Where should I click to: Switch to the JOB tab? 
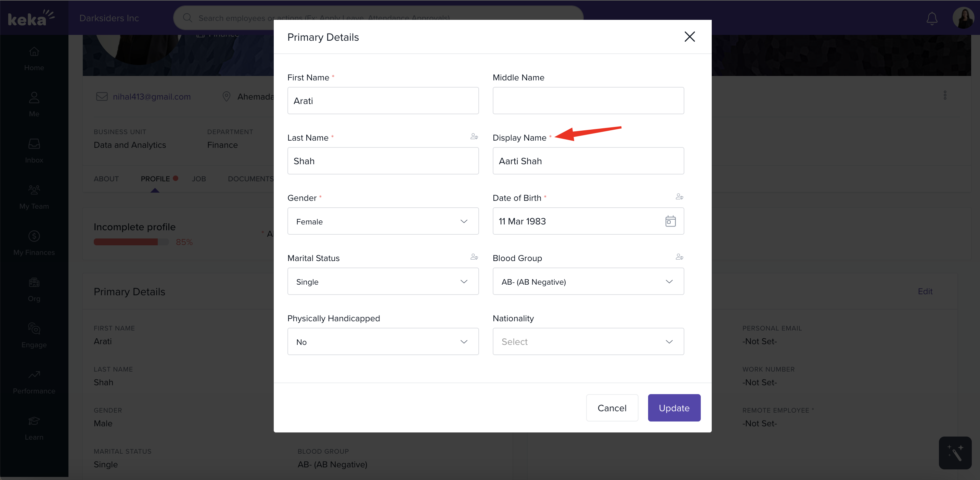198,179
